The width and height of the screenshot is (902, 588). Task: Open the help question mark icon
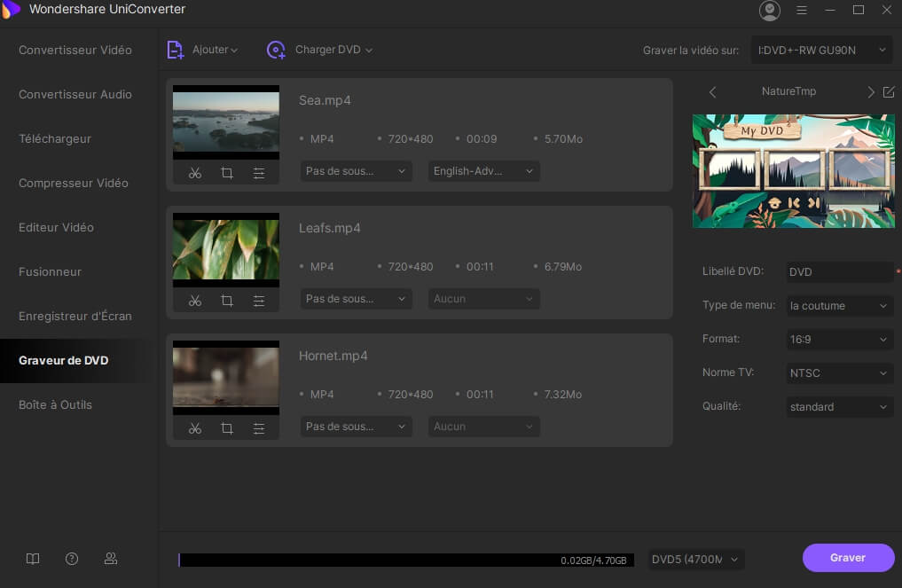pyautogui.click(x=72, y=559)
